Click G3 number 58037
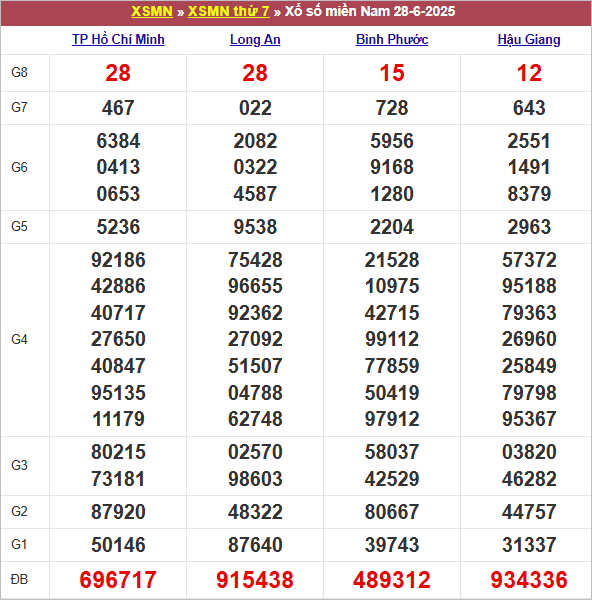592x600 pixels. pyautogui.click(x=392, y=452)
